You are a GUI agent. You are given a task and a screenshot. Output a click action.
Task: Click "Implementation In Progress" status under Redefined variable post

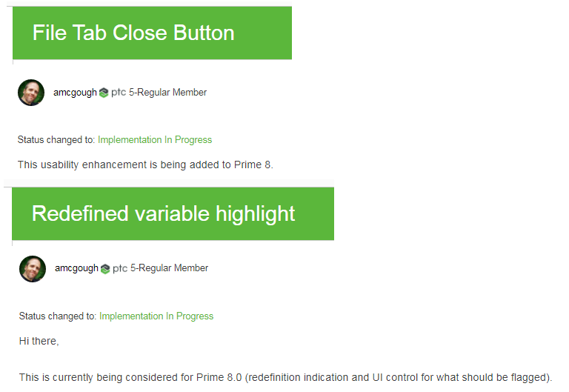156,316
